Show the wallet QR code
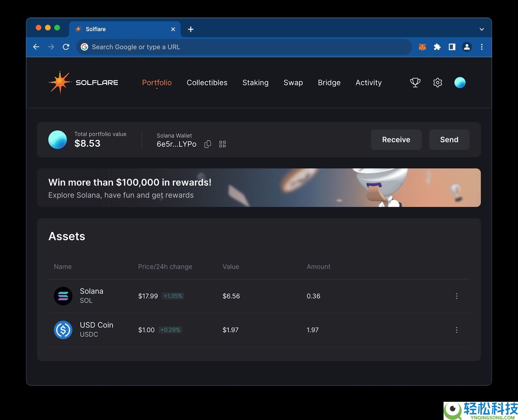This screenshot has width=518, height=420. (x=223, y=144)
